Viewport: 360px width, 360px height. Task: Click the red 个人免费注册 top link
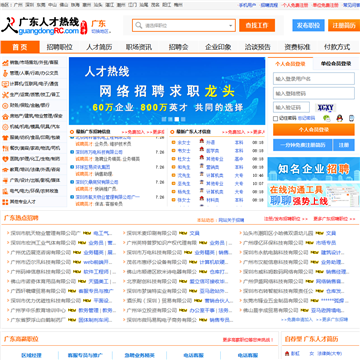coord(295,5)
